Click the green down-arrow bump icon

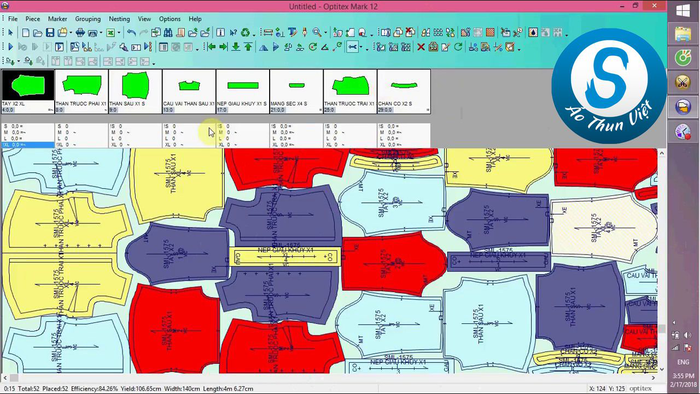pyautogui.click(x=236, y=47)
